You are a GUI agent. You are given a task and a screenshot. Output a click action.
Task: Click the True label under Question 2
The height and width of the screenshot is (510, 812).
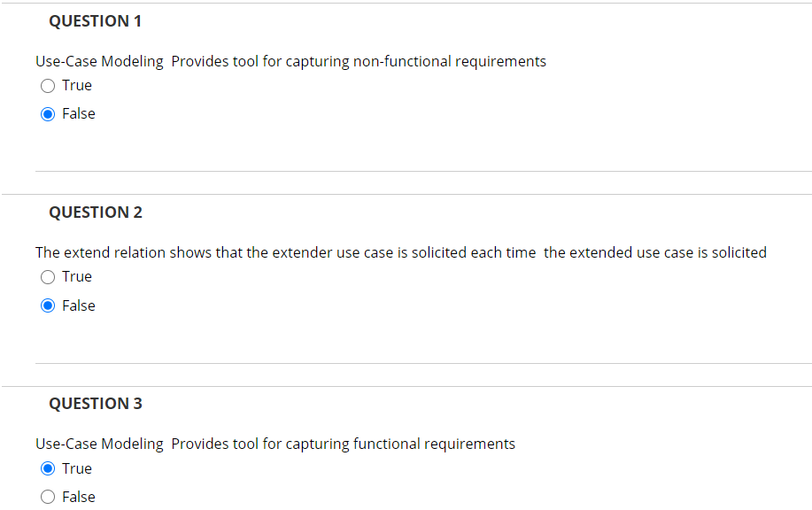77,276
